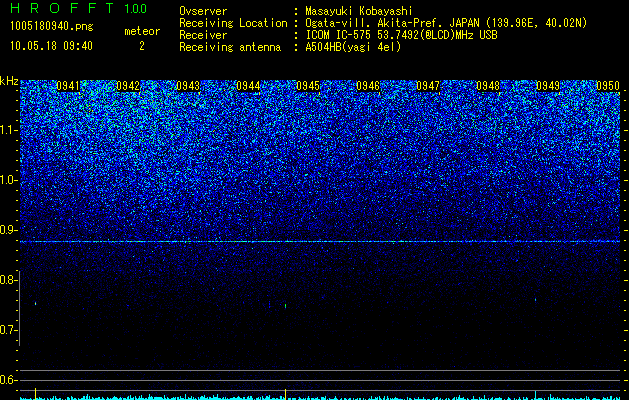Click the 0.8 kHz axis label

(x=7, y=280)
